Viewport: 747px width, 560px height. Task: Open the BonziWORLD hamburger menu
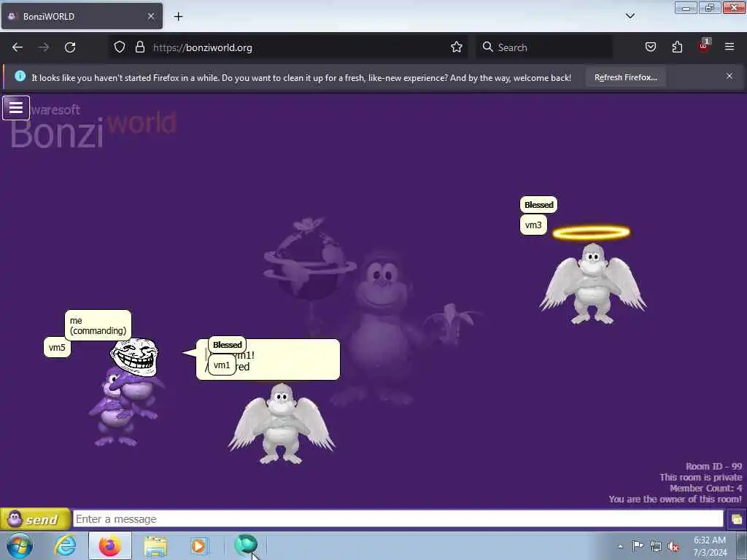[x=16, y=108]
